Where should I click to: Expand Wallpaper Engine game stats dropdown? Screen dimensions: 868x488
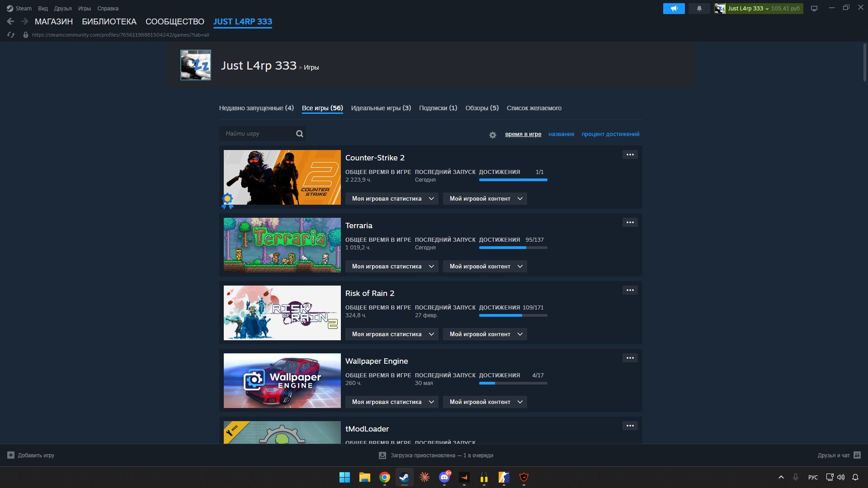click(x=392, y=402)
